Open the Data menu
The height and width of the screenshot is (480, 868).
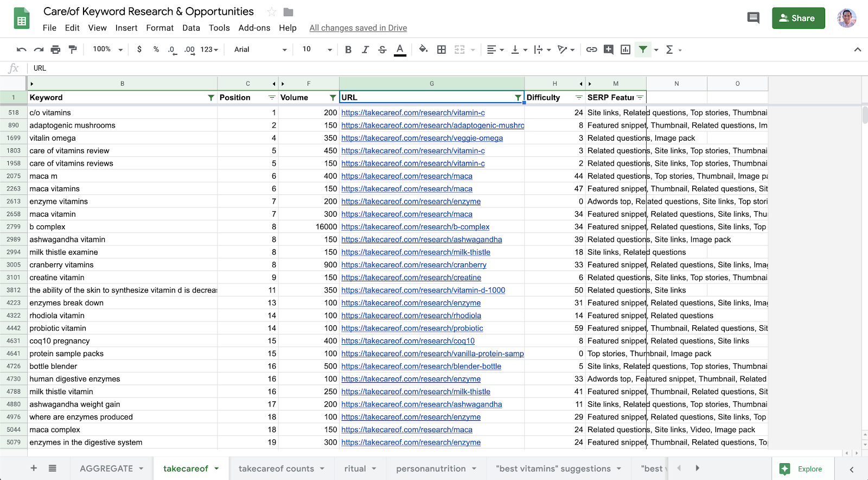click(191, 28)
